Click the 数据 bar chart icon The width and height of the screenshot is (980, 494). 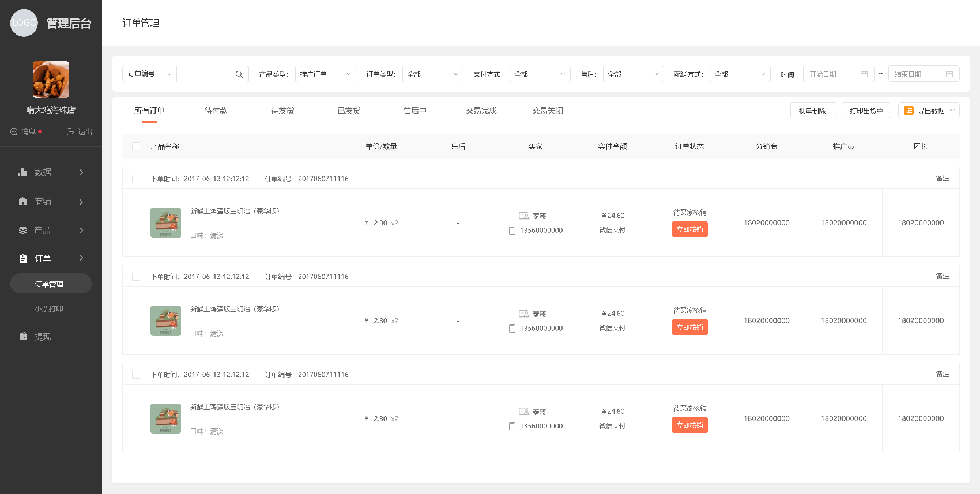pyautogui.click(x=22, y=172)
